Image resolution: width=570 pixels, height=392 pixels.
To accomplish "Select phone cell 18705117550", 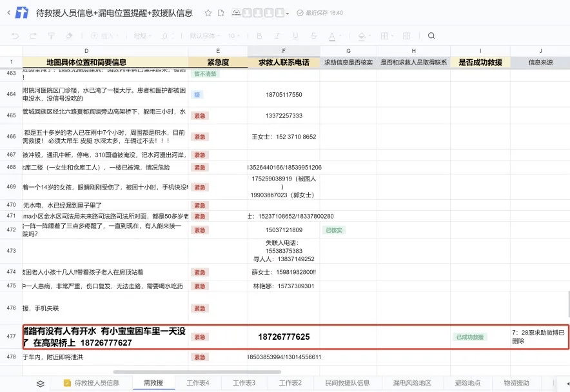I will 284,95.
